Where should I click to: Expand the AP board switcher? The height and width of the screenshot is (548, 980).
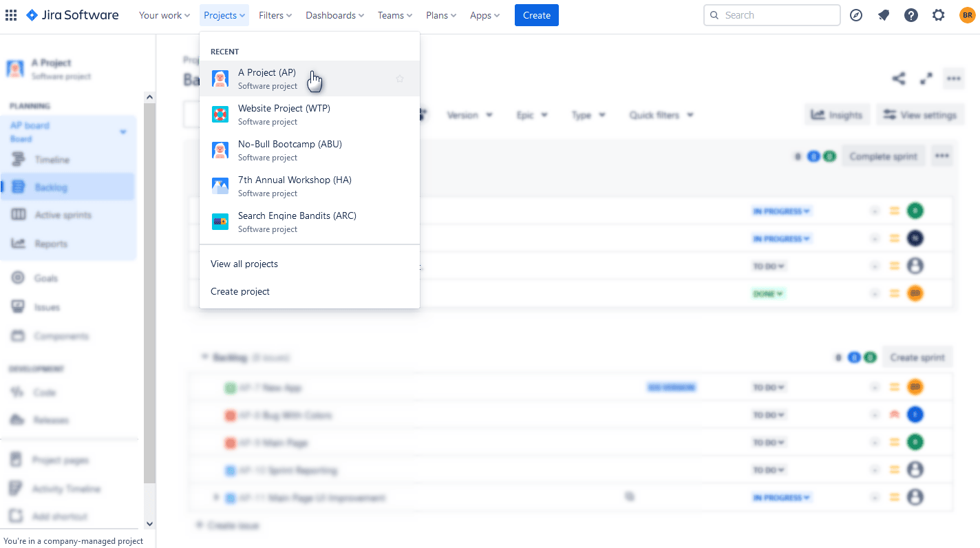coord(123,131)
